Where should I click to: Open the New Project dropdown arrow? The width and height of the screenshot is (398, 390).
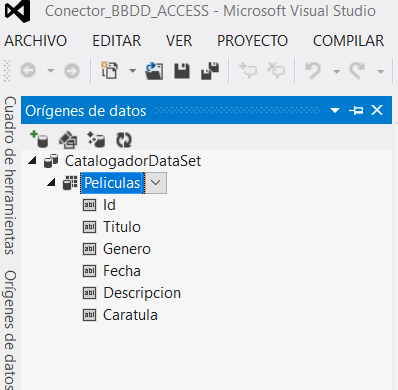point(133,71)
